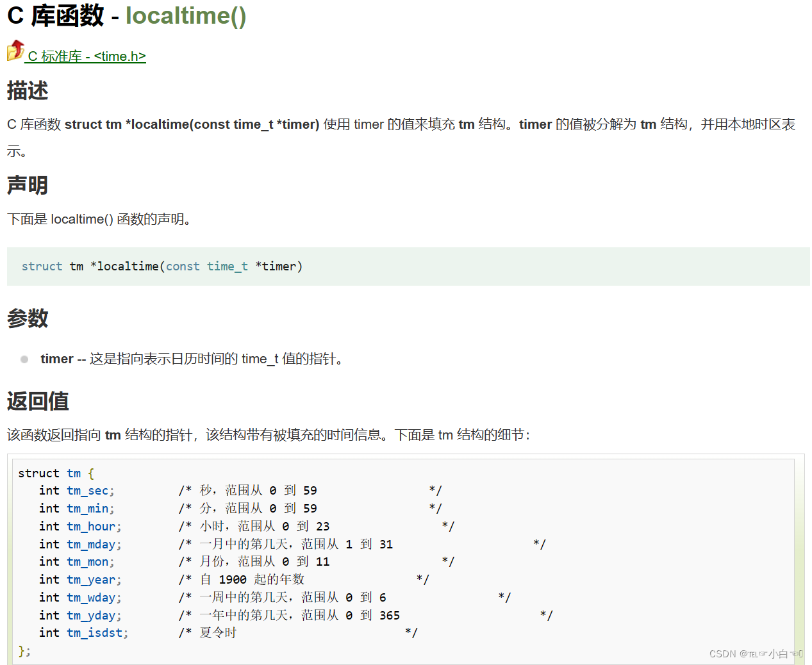Select the 描述 section heading

coord(27,91)
